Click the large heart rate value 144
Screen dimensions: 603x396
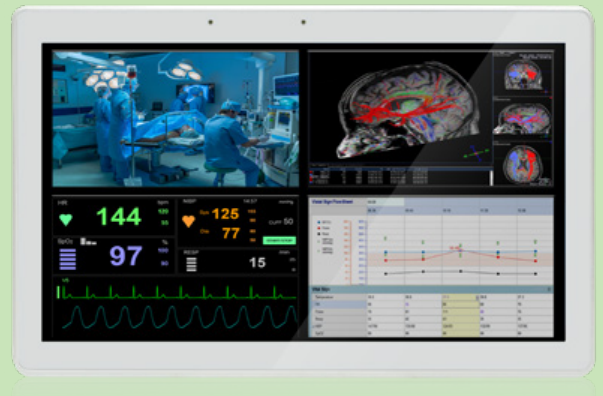pyautogui.click(x=119, y=216)
